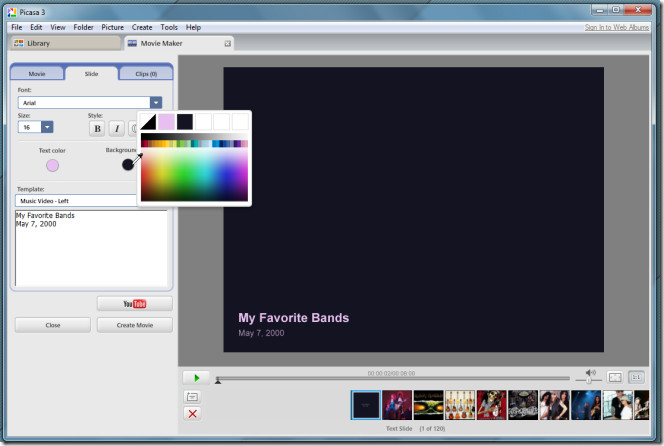Select the Movie Maker tab
Viewport: 664px width, 446px height.
click(x=179, y=43)
